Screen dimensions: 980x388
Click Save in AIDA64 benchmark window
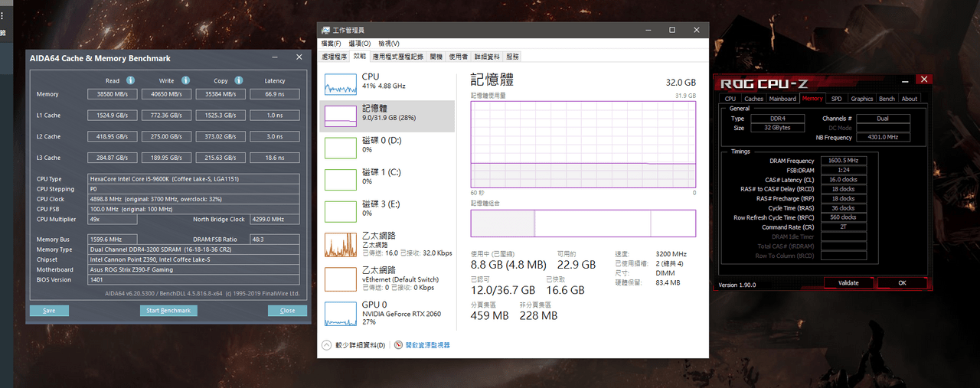coord(49,311)
